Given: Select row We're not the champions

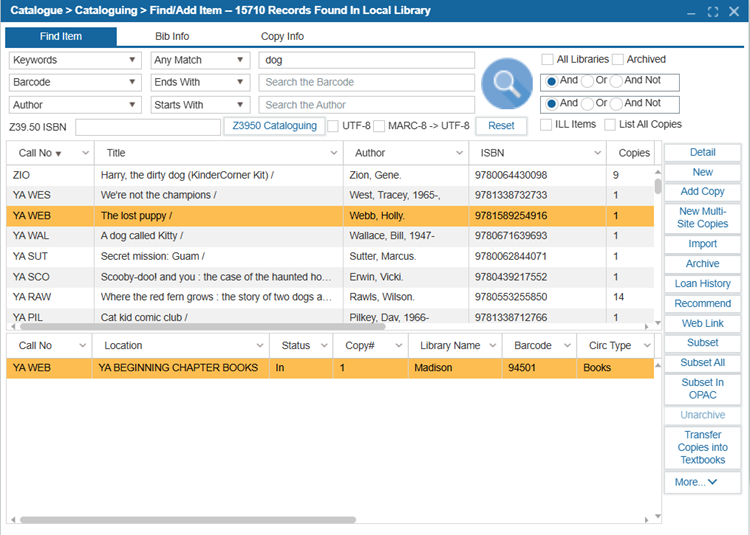Looking at the screenshot, I should point(330,196).
